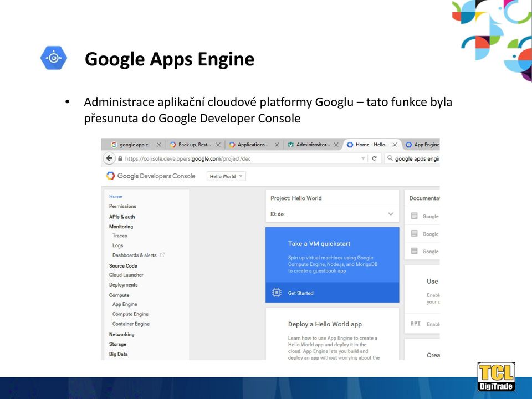Open the address bar history dropdown arrow
The width and height of the screenshot is (532, 399).
(x=363, y=158)
